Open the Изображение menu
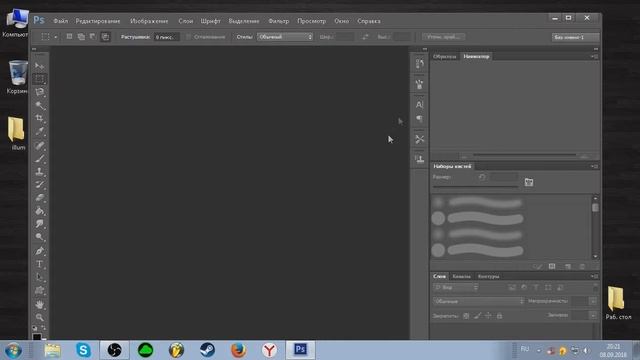 [149, 21]
